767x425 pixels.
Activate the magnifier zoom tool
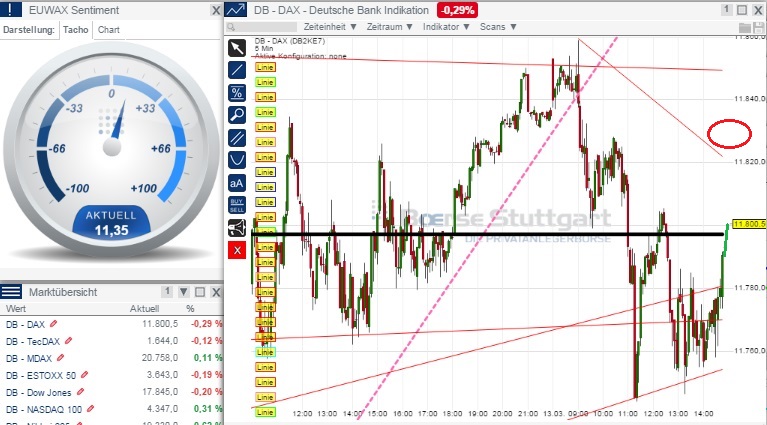[237, 115]
